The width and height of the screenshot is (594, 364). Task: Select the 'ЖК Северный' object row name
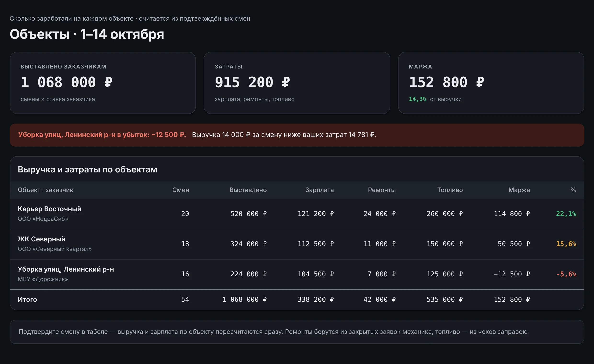point(41,239)
